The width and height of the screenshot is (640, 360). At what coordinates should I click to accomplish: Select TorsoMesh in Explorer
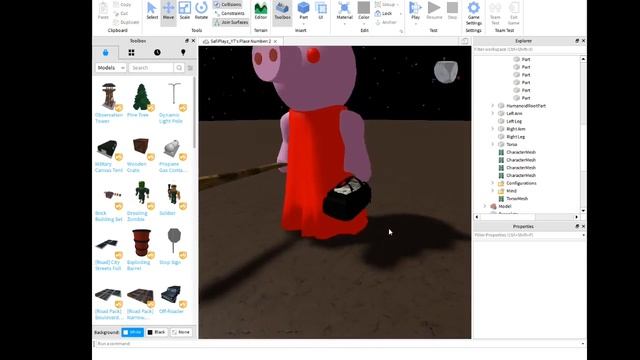pyautogui.click(x=517, y=199)
